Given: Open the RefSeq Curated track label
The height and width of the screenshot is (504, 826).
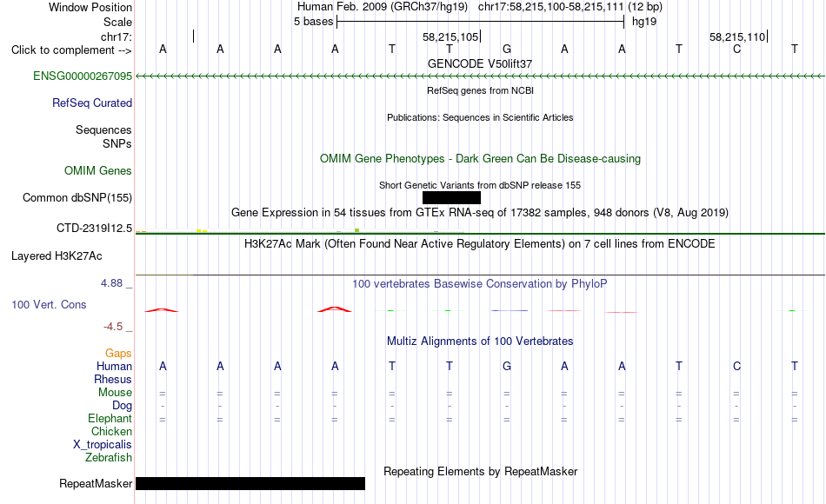Looking at the screenshot, I should tap(92, 103).
